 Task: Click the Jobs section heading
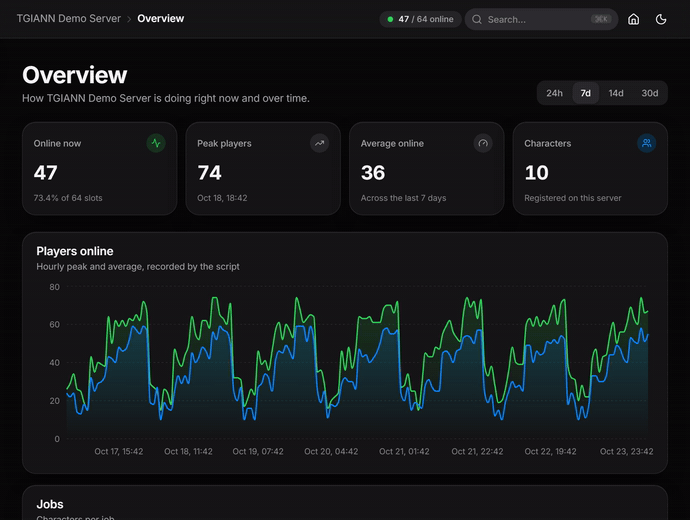point(50,504)
